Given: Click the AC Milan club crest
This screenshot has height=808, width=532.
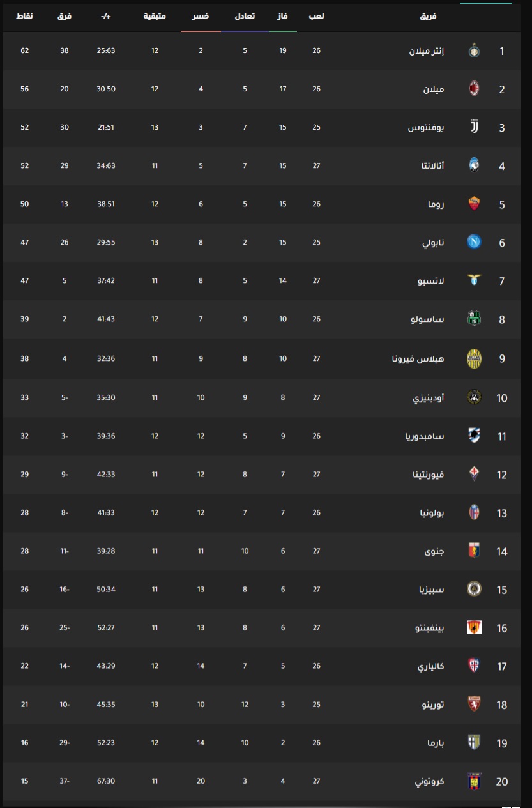Looking at the screenshot, I should (x=474, y=89).
